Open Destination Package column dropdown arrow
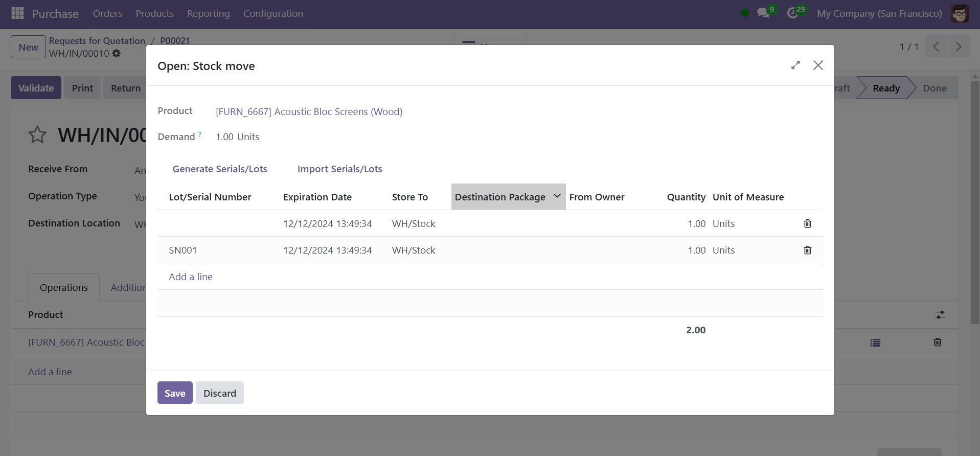The image size is (980, 456). coord(557,196)
